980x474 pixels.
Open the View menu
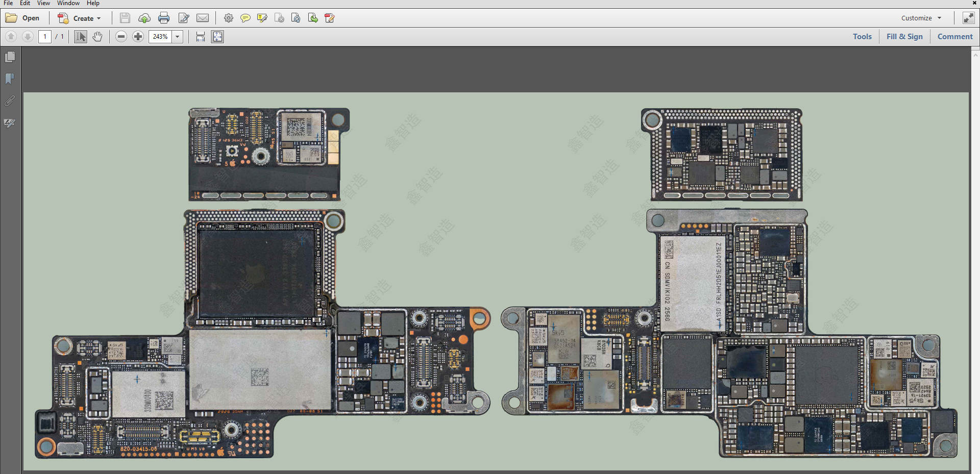click(x=43, y=3)
